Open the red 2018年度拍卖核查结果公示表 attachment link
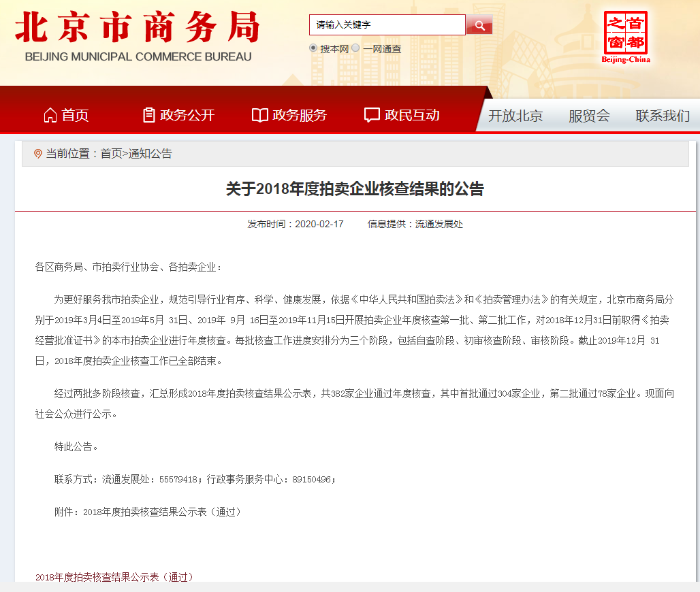 coord(114,577)
